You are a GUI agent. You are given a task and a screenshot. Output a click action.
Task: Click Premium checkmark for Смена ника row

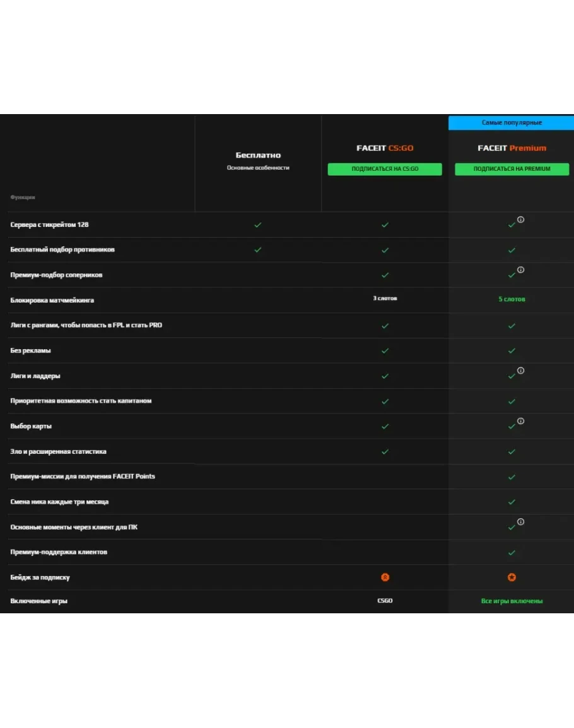(x=512, y=502)
